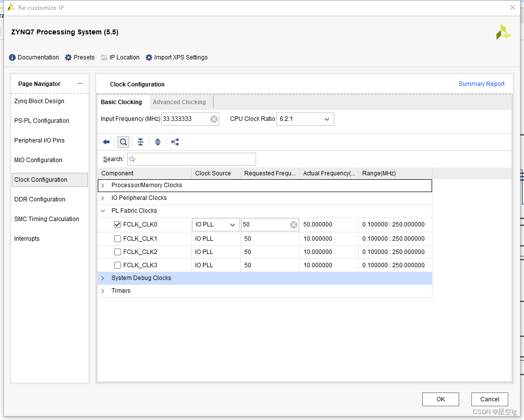
Task: Switch to the Advanced Clocking tab
Action: (x=179, y=102)
